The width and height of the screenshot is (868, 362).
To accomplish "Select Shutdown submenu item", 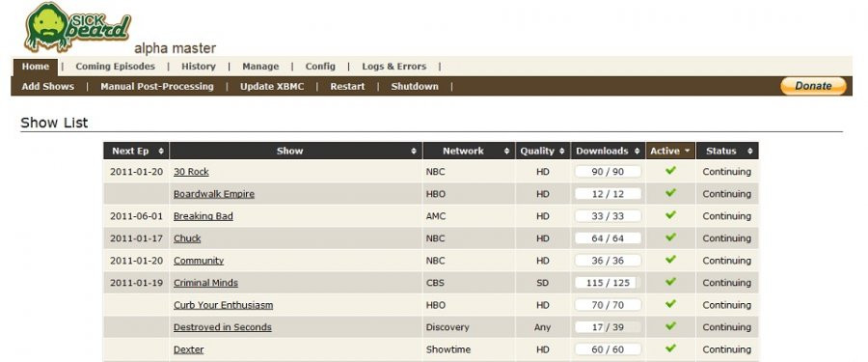I will 415,87.
